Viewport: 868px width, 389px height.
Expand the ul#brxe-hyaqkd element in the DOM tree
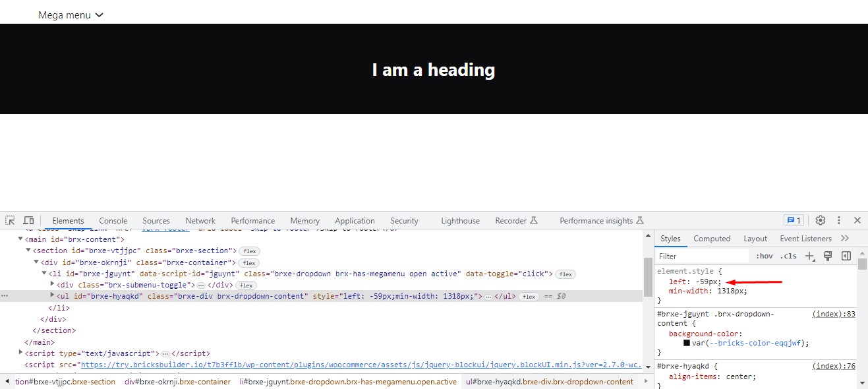coord(51,296)
